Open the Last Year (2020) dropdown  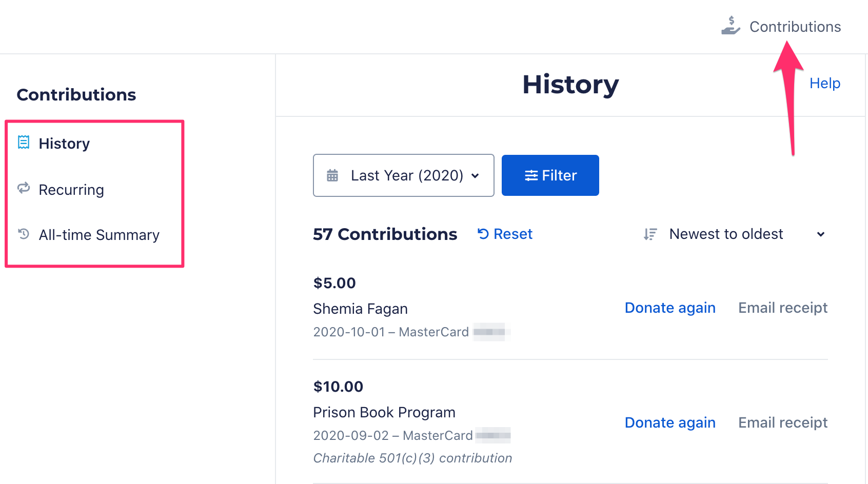click(404, 175)
